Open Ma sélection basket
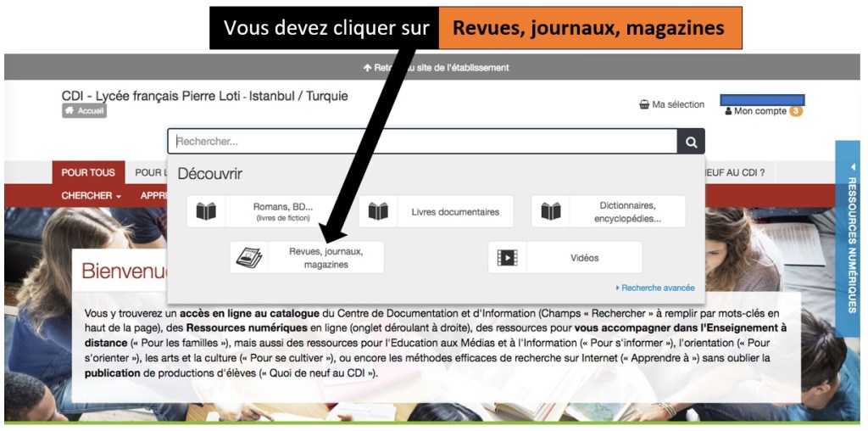This screenshot has width=868, height=431. click(x=671, y=104)
